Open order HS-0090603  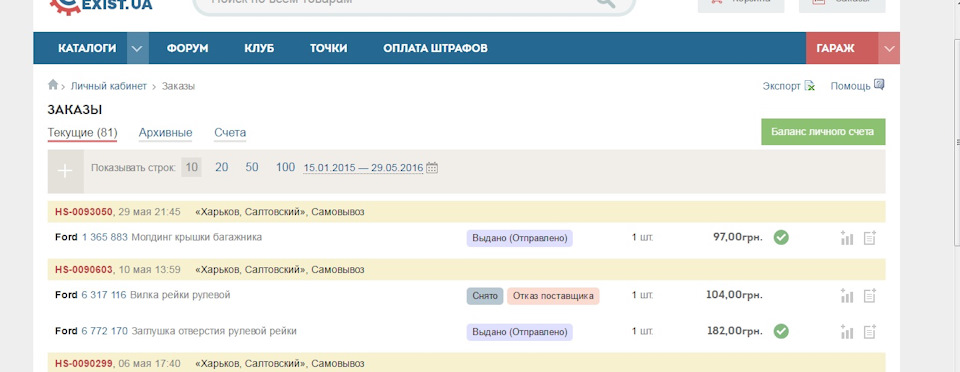(84, 269)
